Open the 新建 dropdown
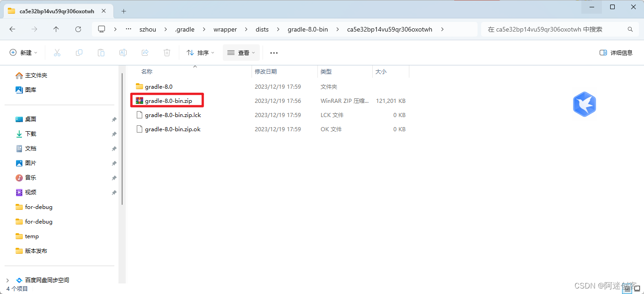 [23, 52]
